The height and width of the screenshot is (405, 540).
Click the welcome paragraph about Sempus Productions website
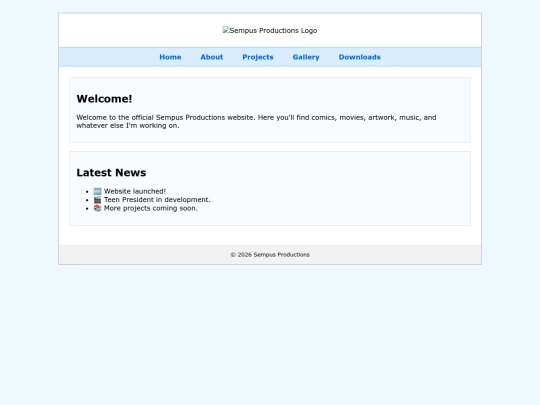point(256,122)
